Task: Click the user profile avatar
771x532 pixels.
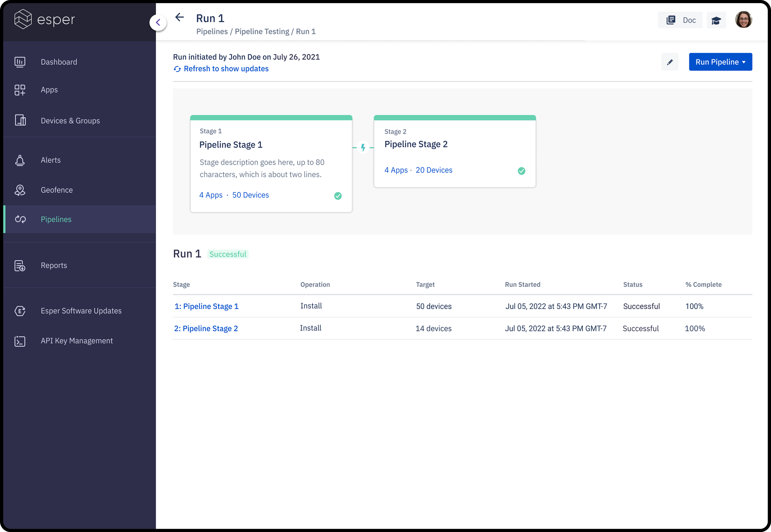Action: coord(743,20)
